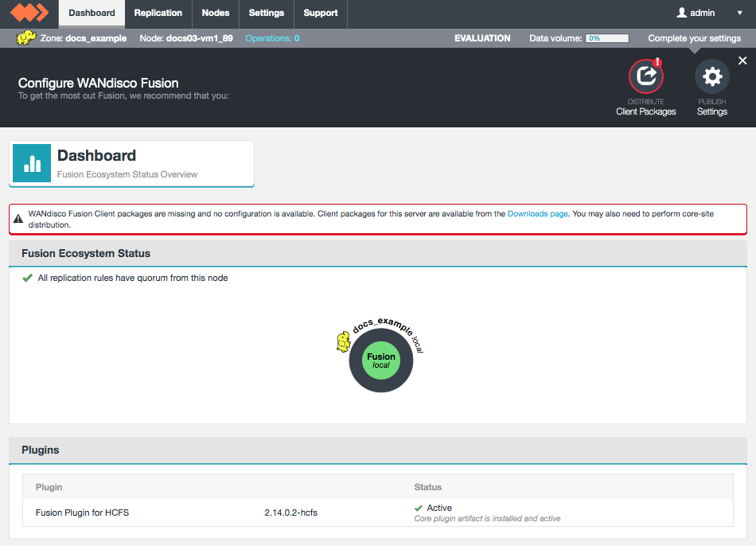Click plugin version 2.14.0.2-hcfs
Screen dimensions: 756x546
tap(290, 513)
